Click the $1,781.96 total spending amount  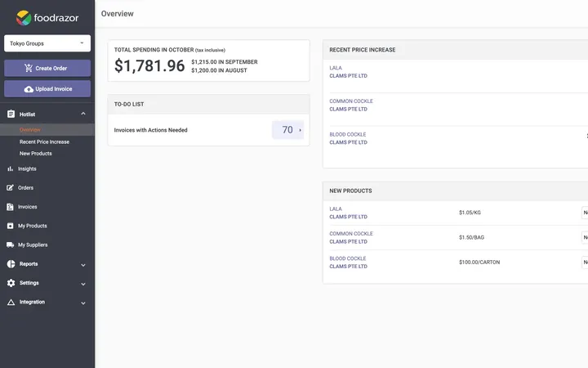pyautogui.click(x=149, y=65)
